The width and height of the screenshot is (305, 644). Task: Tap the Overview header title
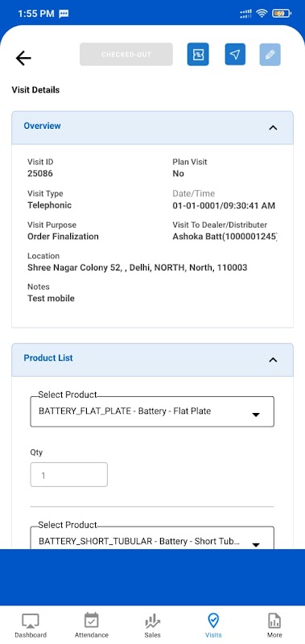coord(43,126)
